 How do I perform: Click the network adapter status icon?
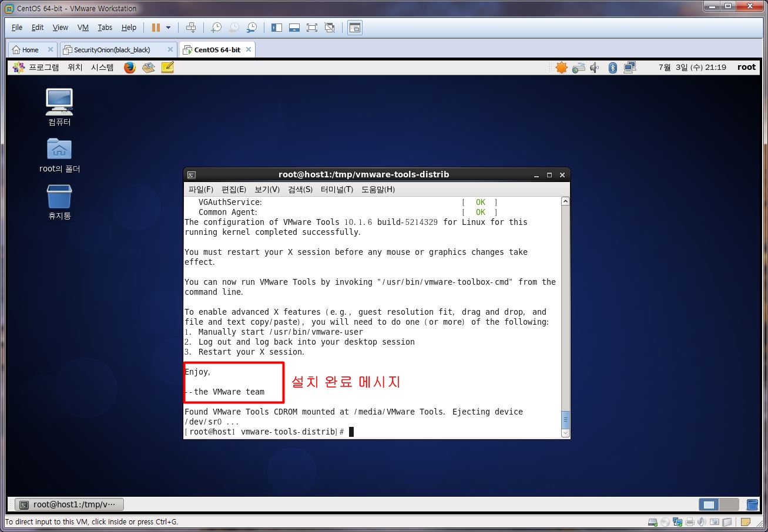[x=678, y=521]
